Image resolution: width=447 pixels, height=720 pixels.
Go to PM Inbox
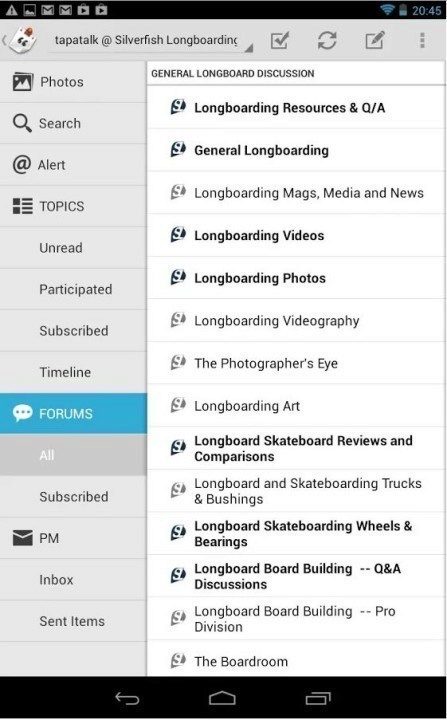[74, 579]
